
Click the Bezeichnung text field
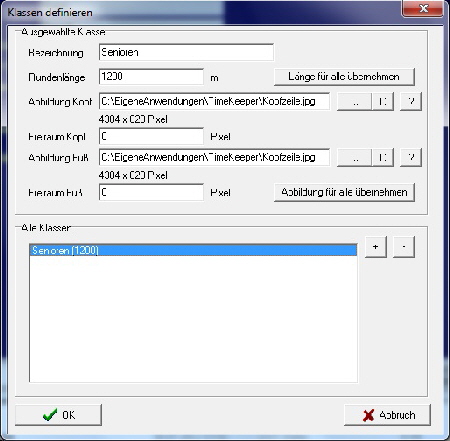(186, 52)
